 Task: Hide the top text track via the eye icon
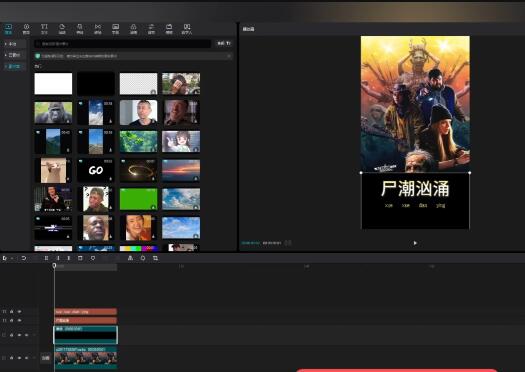pos(19,312)
